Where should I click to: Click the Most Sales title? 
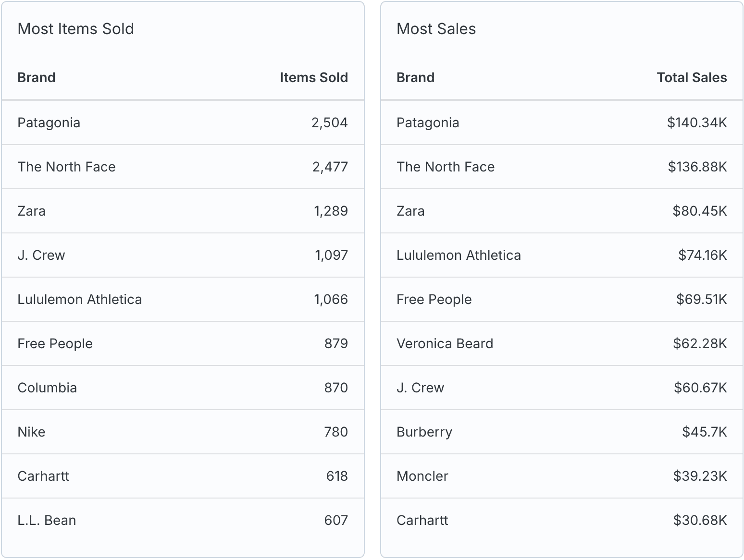pos(436,29)
